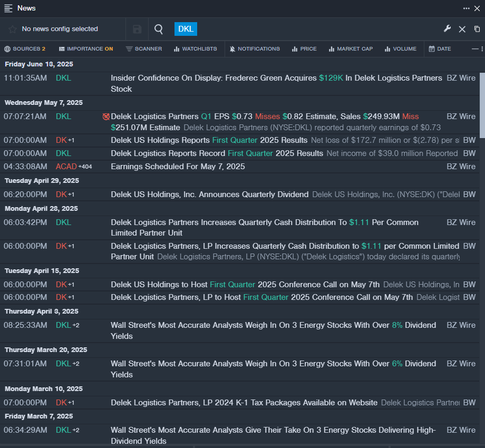Click the News panel menu icon

[x=8, y=8]
